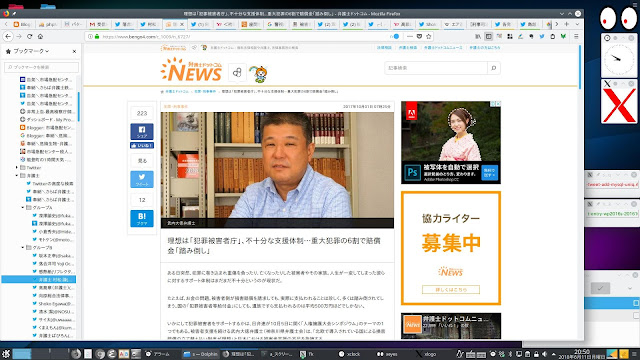Viewport: 640px width, 360px height.
Task: Expand the Twitter bookmark folder
Action: click(17, 168)
